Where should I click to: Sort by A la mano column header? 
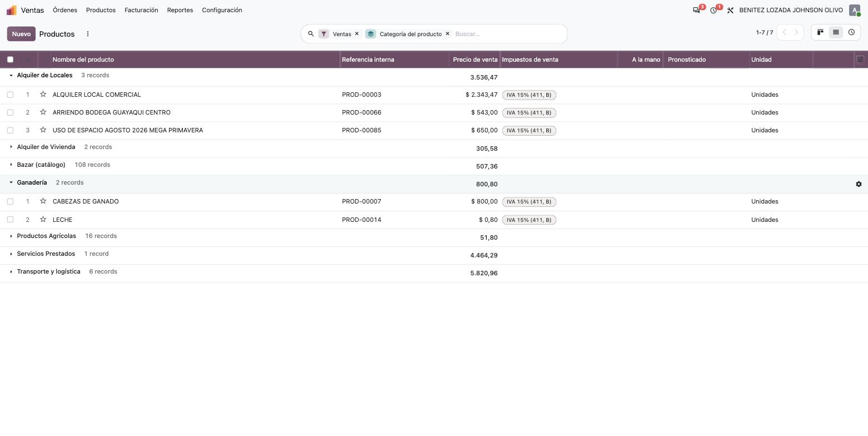pyautogui.click(x=640, y=60)
